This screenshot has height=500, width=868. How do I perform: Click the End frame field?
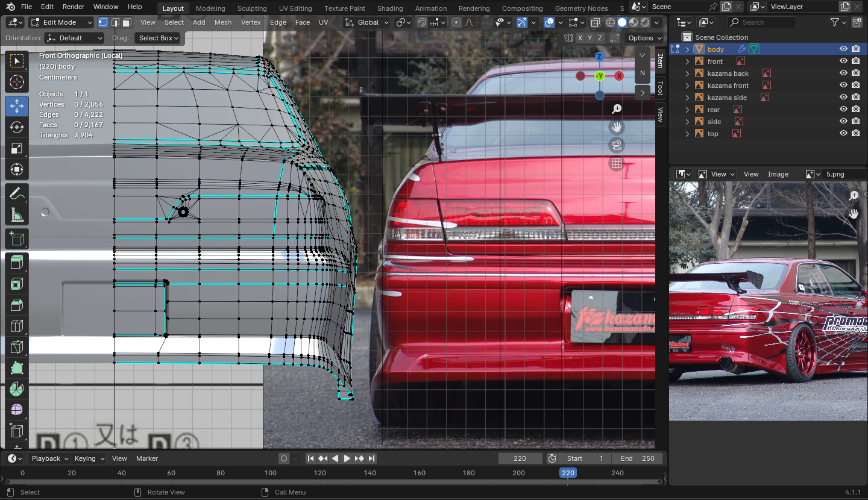638,458
